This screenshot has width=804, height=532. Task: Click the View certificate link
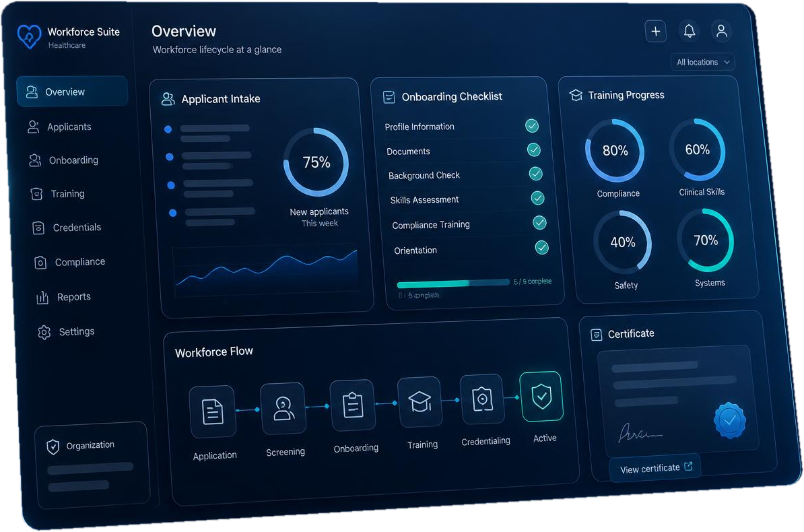tap(655, 469)
